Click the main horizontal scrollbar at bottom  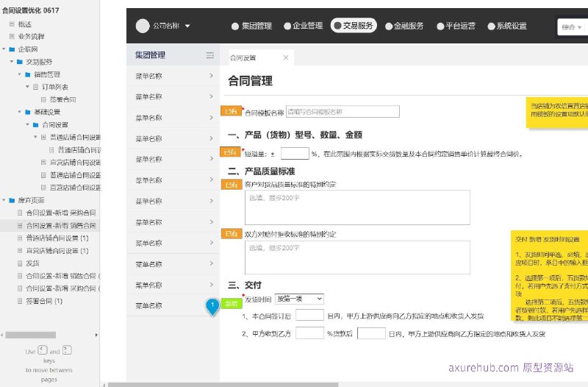[223, 385]
